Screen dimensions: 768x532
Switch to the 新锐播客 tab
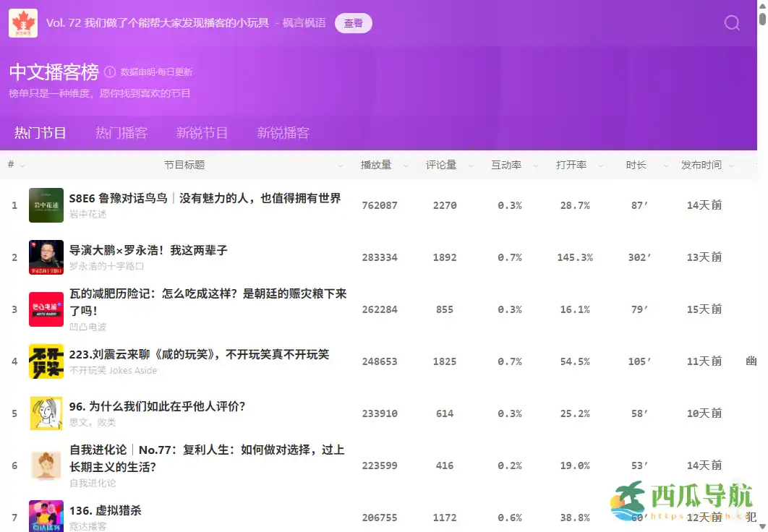283,132
